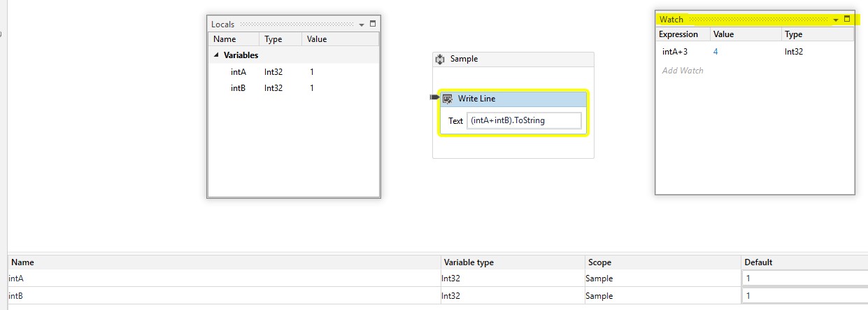Select the intA+3 watch expression
Image resolution: width=868 pixels, height=310 pixels.
[x=675, y=52]
